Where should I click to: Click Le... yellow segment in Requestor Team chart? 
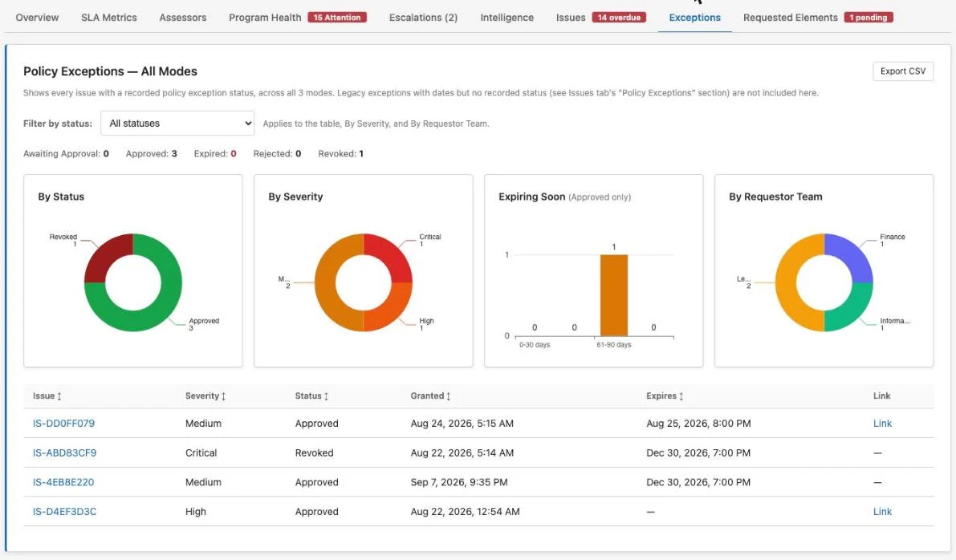pos(786,282)
